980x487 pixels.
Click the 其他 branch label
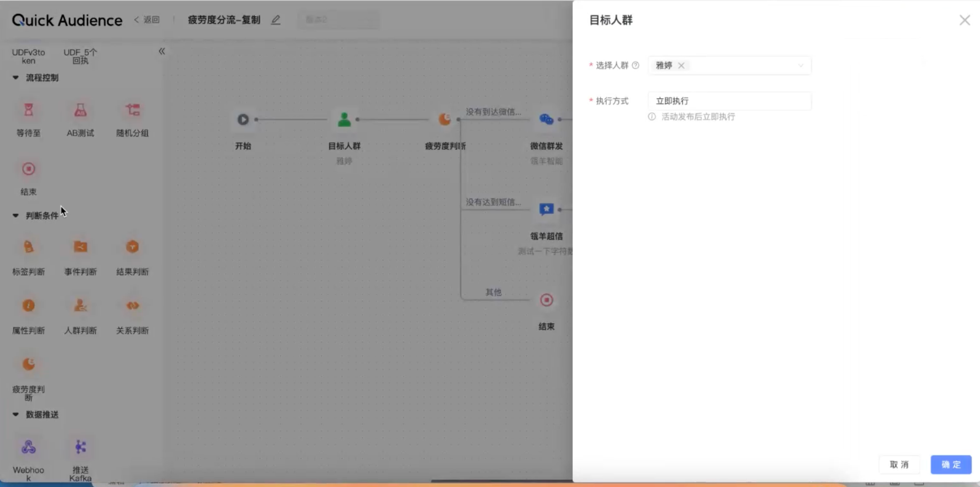pos(493,292)
